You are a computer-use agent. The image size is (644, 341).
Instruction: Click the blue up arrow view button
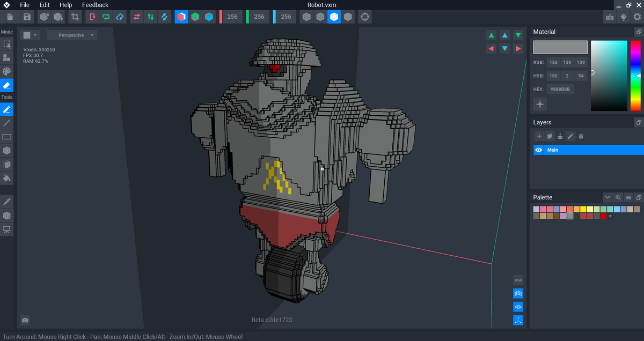504,35
